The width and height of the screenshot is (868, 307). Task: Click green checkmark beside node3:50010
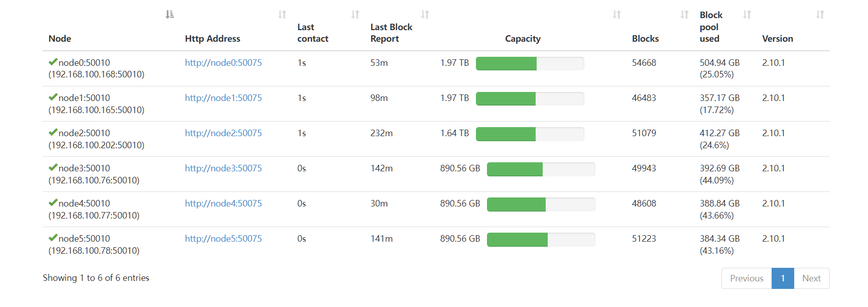[x=53, y=168]
